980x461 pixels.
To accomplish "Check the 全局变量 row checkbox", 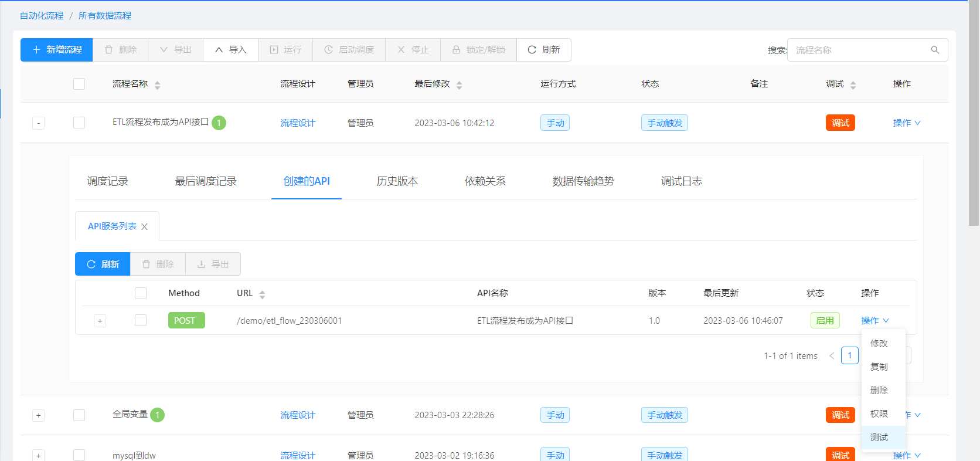I will coord(79,415).
